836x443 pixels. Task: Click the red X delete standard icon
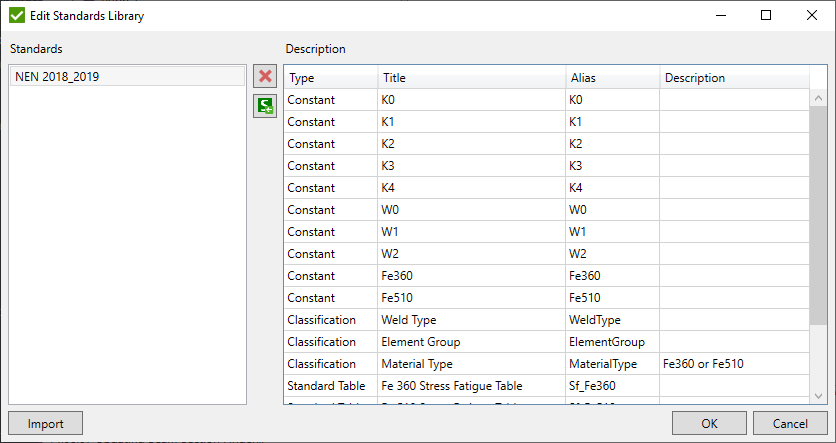[265, 77]
